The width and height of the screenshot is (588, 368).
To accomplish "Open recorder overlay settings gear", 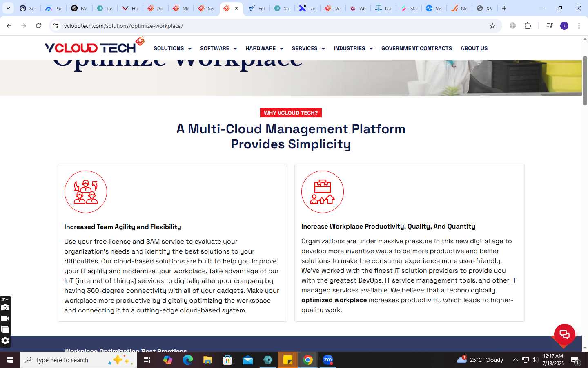I will pyautogui.click(x=5, y=341).
